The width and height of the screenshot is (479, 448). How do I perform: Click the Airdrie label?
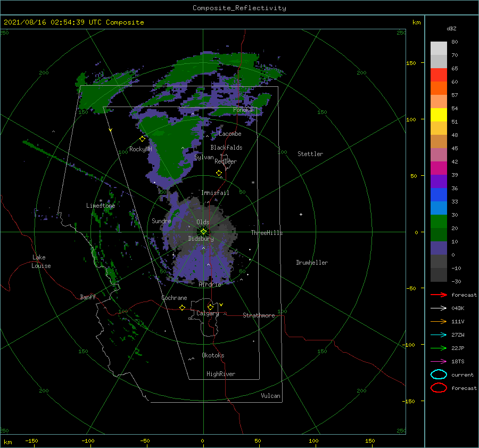click(210, 284)
